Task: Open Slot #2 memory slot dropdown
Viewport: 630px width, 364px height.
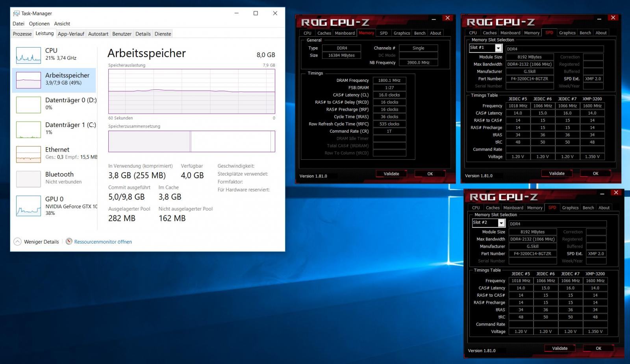Action: point(501,223)
